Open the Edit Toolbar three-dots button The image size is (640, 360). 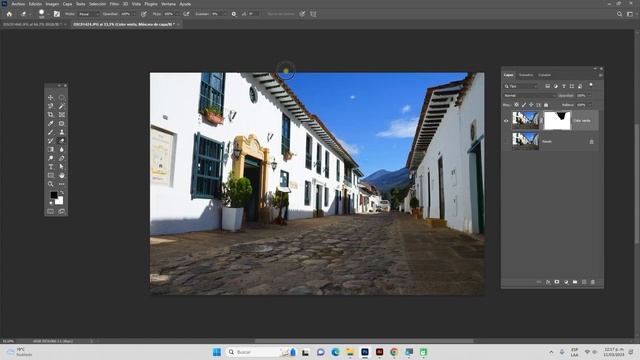point(62,184)
